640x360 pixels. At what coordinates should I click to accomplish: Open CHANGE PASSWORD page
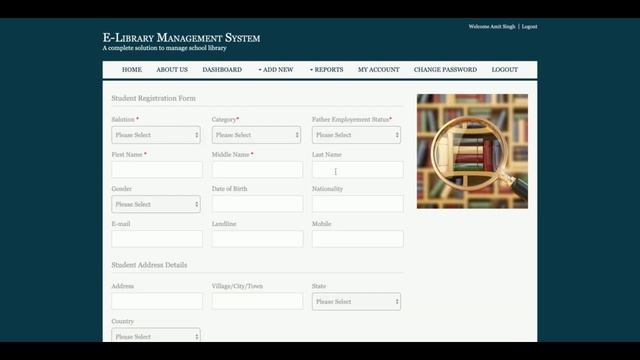[x=445, y=70]
